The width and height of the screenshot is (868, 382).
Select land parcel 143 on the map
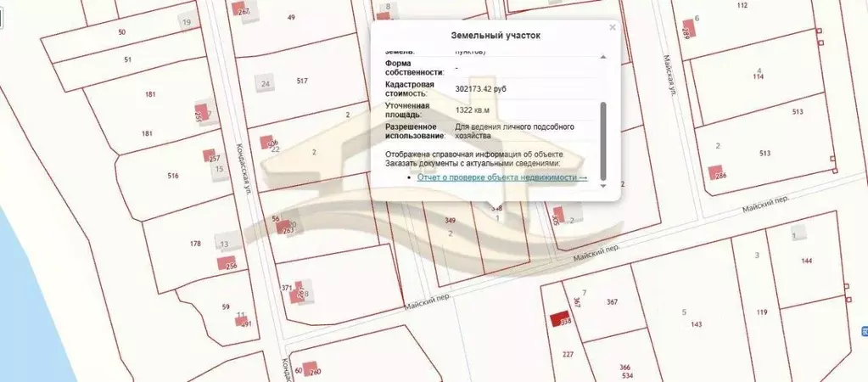coord(697,324)
